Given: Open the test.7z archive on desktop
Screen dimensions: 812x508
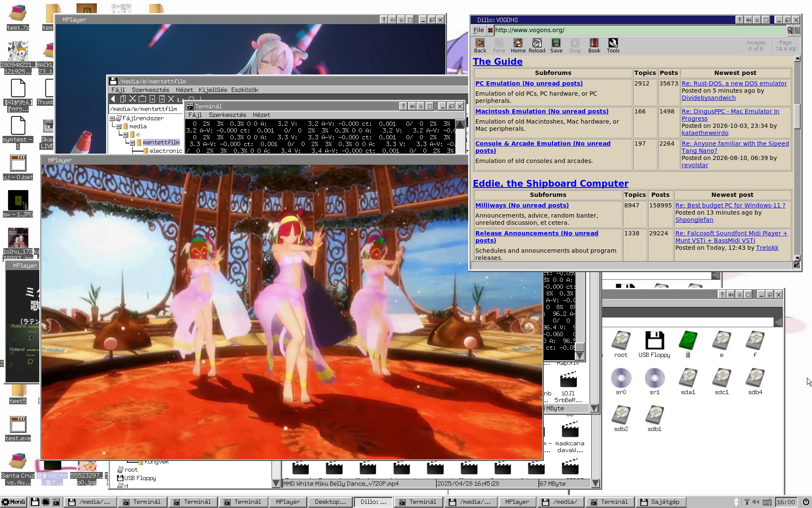Looking at the screenshot, I should (18, 17).
